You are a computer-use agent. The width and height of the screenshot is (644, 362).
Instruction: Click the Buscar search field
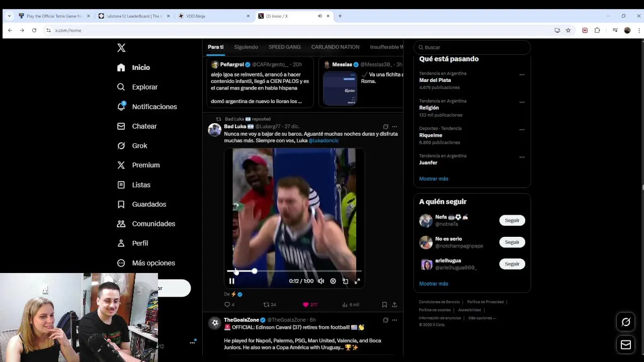pos(472,47)
